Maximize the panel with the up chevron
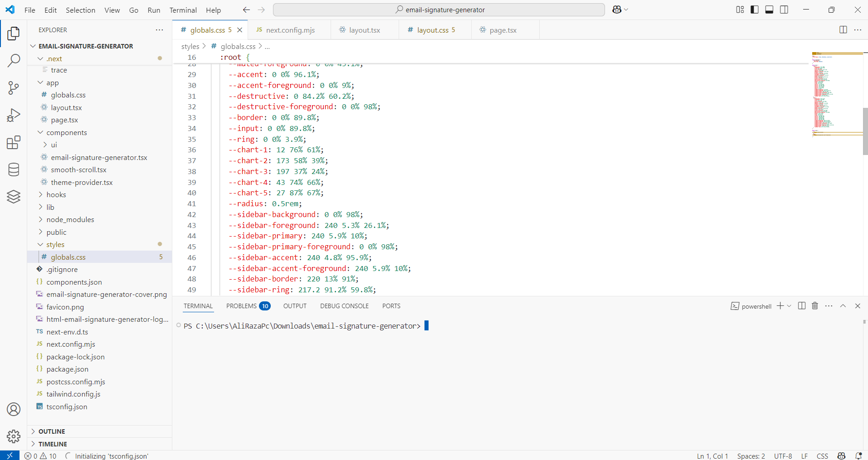 843,306
